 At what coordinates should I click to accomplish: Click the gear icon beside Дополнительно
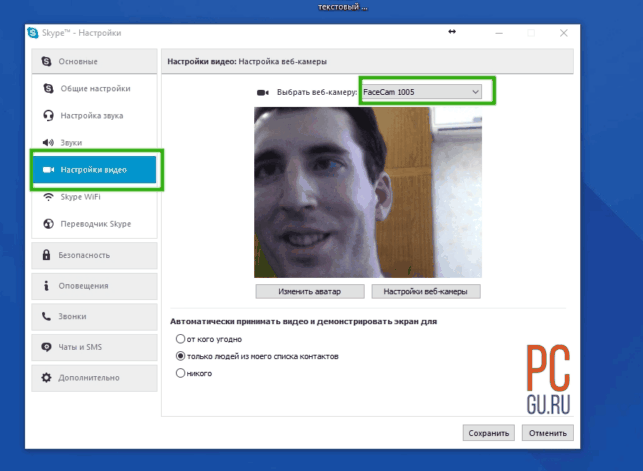click(x=46, y=378)
